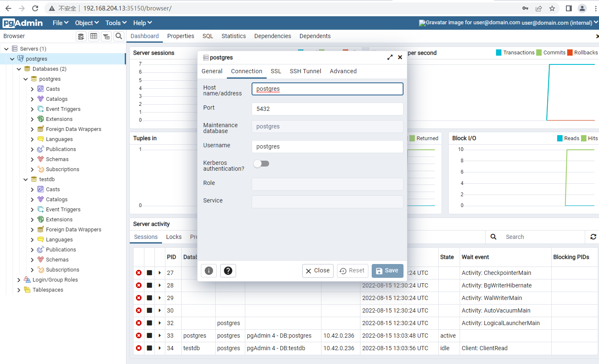Toggle Returned legend in Tuples out chart
The width and height of the screenshot is (599, 364).
(424, 138)
